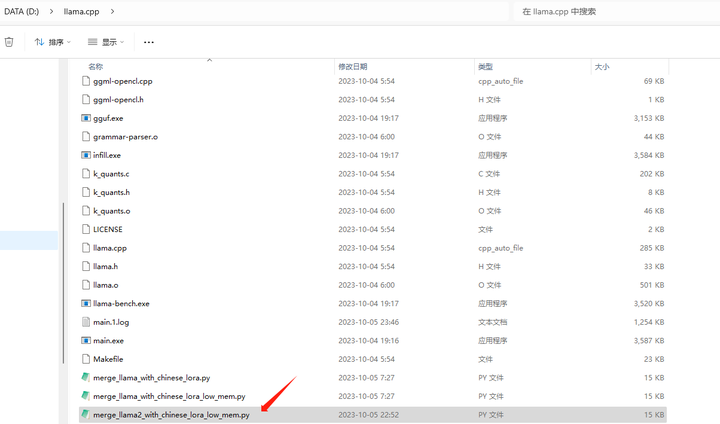720x424 pixels.
Task: Select the ggml-opencl.h file icon
Action: click(x=86, y=100)
